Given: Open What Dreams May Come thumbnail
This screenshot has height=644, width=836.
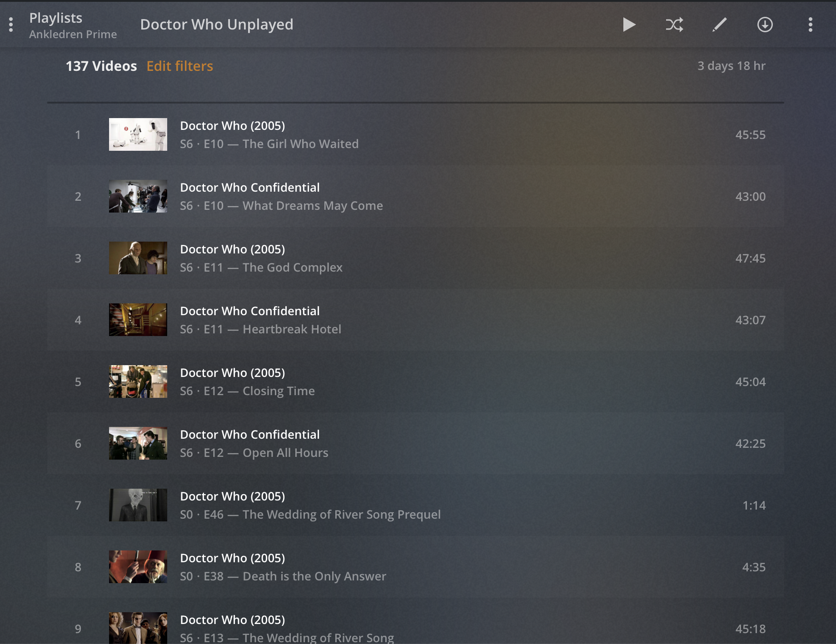Looking at the screenshot, I should (138, 196).
